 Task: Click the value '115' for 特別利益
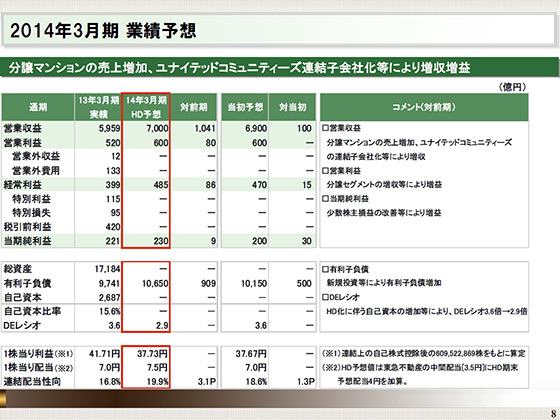[x=113, y=199]
